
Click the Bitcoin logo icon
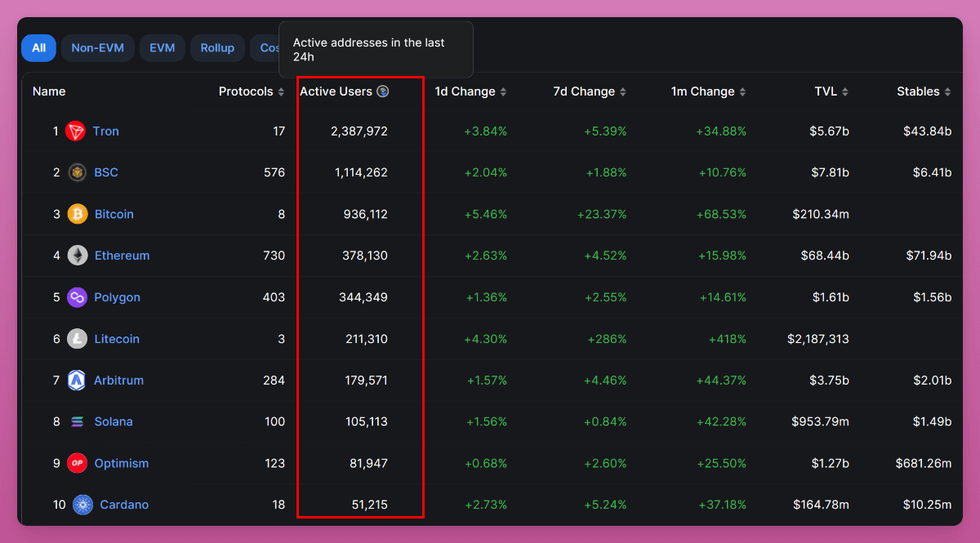point(78,214)
